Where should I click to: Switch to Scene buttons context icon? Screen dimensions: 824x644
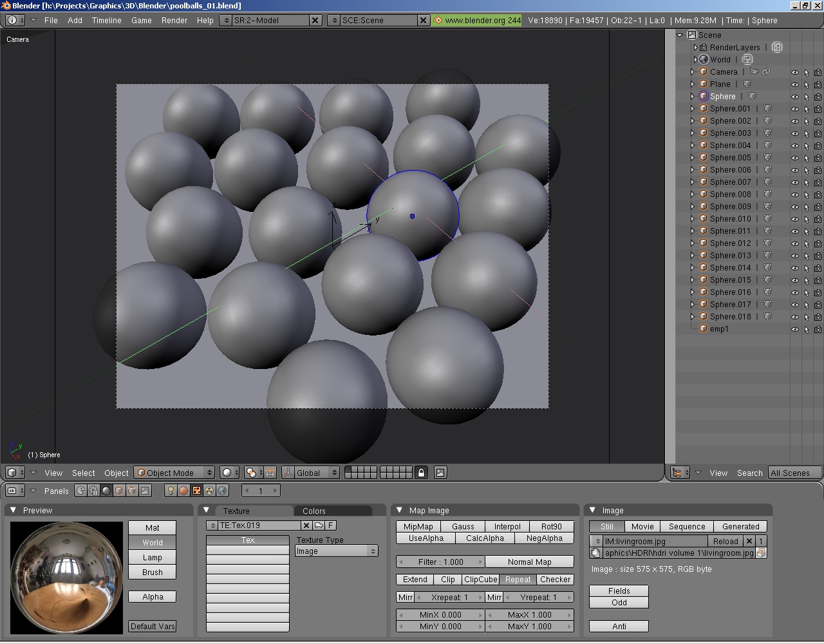(145, 491)
